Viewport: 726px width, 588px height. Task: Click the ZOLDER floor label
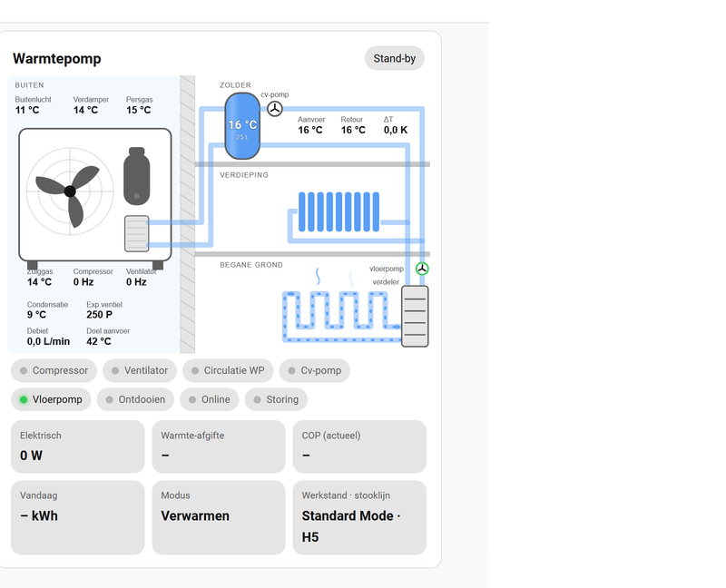click(235, 85)
